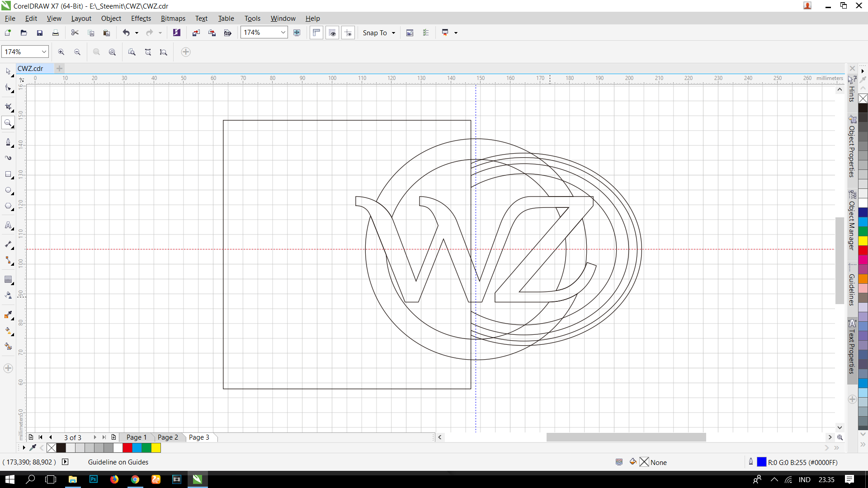Select the Shape tool in the toolbox
Image resolution: width=868 pixels, height=488 pixels.
[8, 88]
